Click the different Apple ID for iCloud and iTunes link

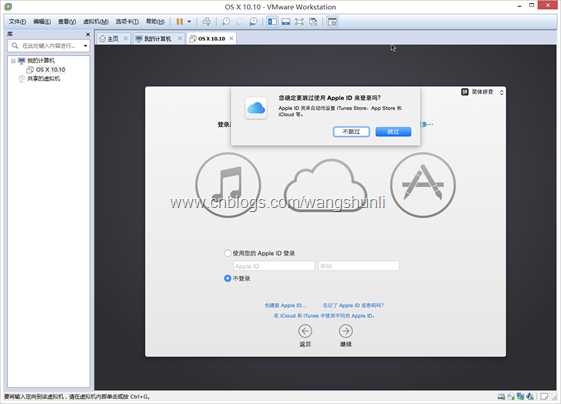(324, 316)
